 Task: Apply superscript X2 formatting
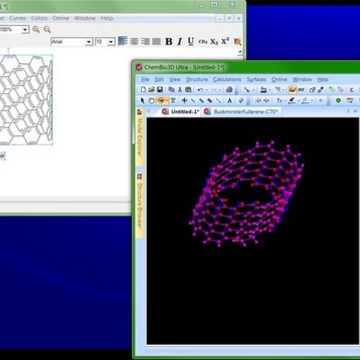[225, 41]
